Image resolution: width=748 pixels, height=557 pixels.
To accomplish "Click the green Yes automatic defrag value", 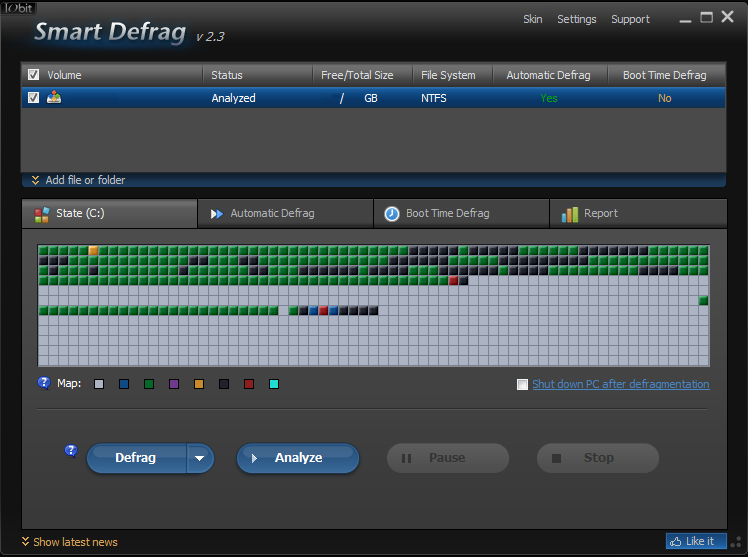I will (549, 98).
